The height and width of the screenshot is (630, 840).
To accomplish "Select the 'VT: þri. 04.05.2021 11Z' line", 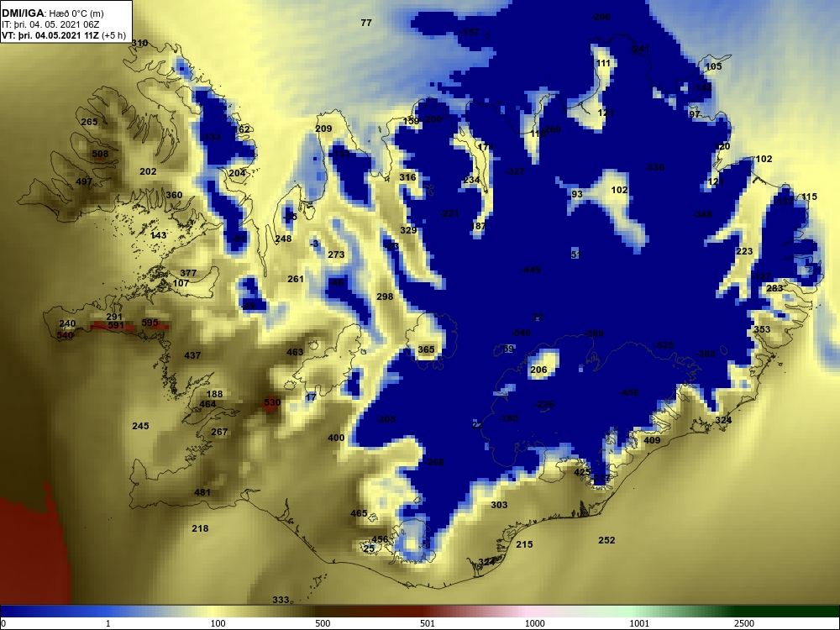I will coord(50,35).
